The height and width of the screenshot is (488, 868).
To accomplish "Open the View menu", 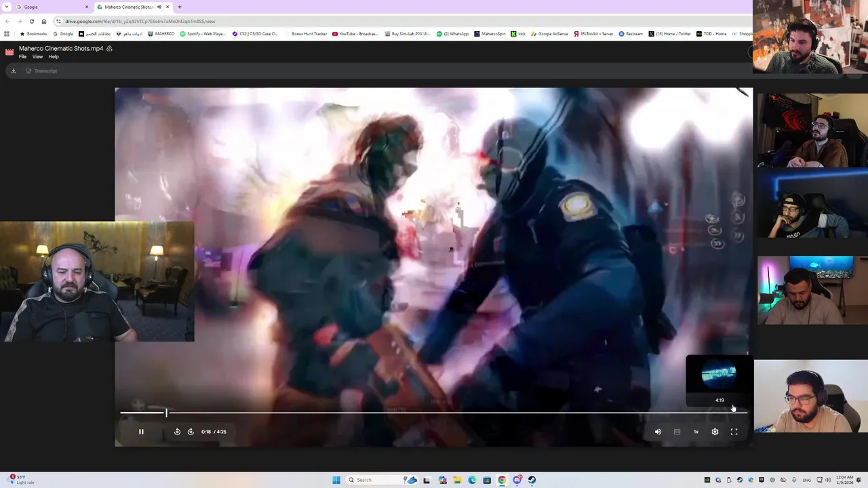I will pos(37,57).
